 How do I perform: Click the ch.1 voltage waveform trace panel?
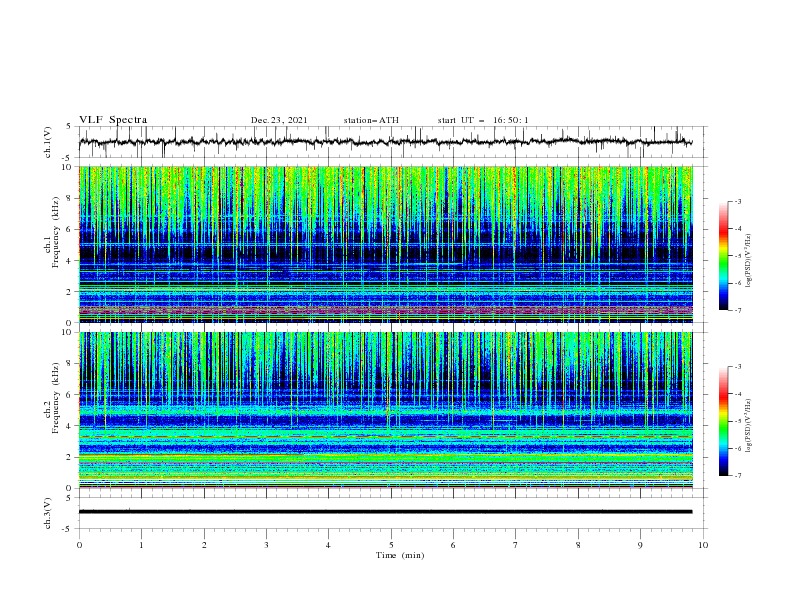point(393,142)
